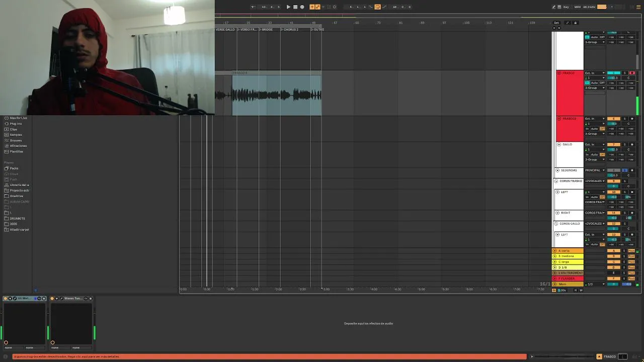Image resolution: width=644 pixels, height=362 pixels.
Task: Start playback with the Play button
Action: [x=288, y=7]
